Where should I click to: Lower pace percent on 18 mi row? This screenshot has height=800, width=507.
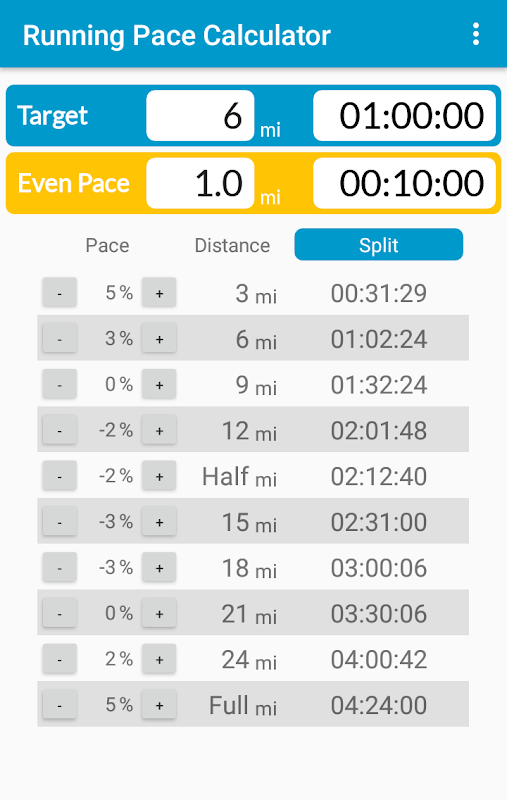[60, 567]
